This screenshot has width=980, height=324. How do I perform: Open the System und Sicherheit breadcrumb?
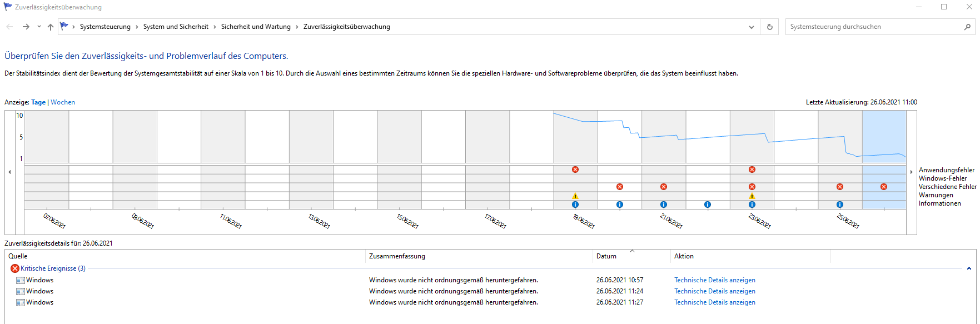pos(176,27)
